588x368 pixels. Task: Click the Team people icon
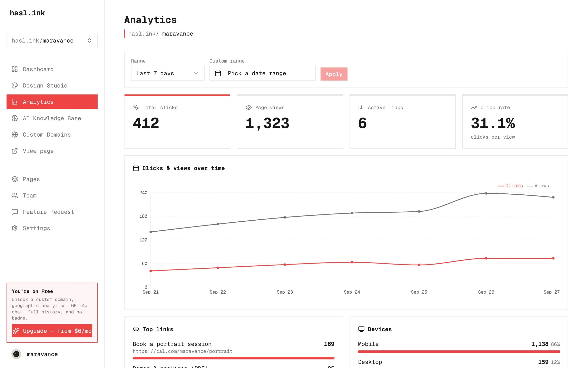point(14,195)
